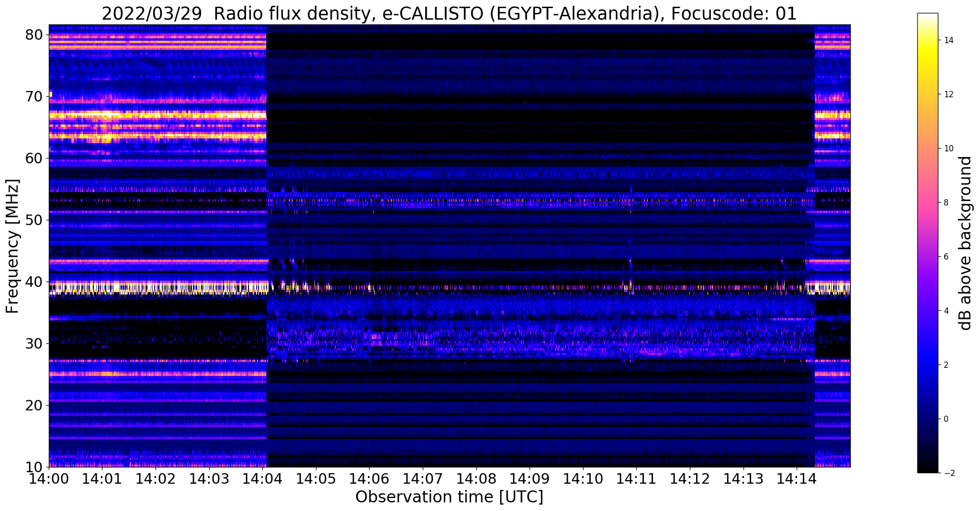The height and width of the screenshot is (511, 980).
Task: Click the colorbar tick value 14
Action: 948,40
